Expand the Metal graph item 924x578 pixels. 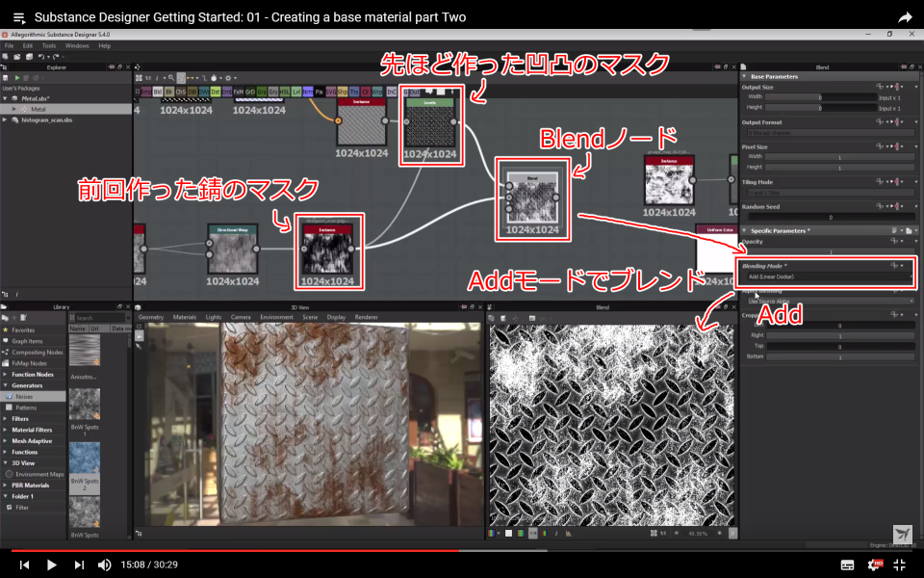point(13,109)
